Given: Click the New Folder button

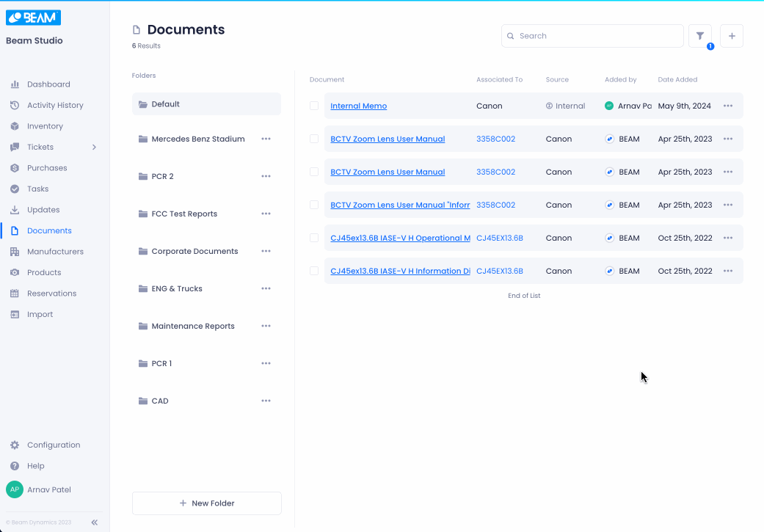Looking at the screenshot, I should [206, 503].
